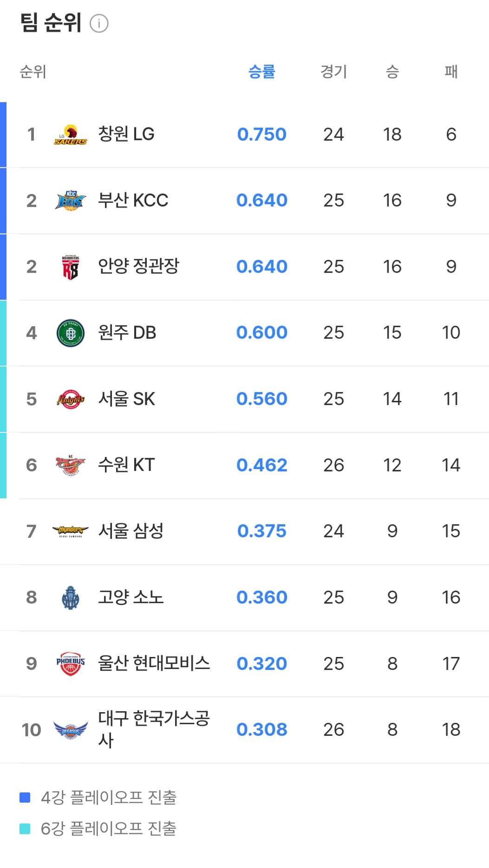Click cyan 6강 플레이오프 진출 legend swatch
Viewport: 489px width, 868px height.
pyautogui.click(x=25, y=829)
